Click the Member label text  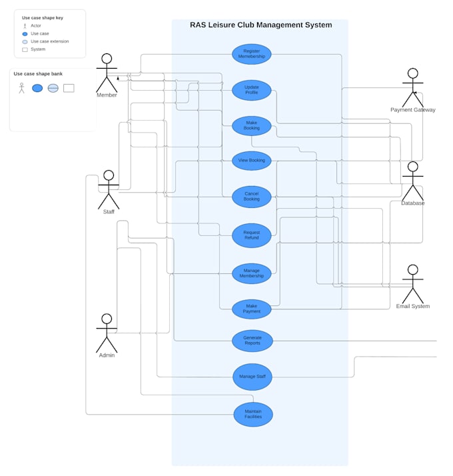(107, 95)
